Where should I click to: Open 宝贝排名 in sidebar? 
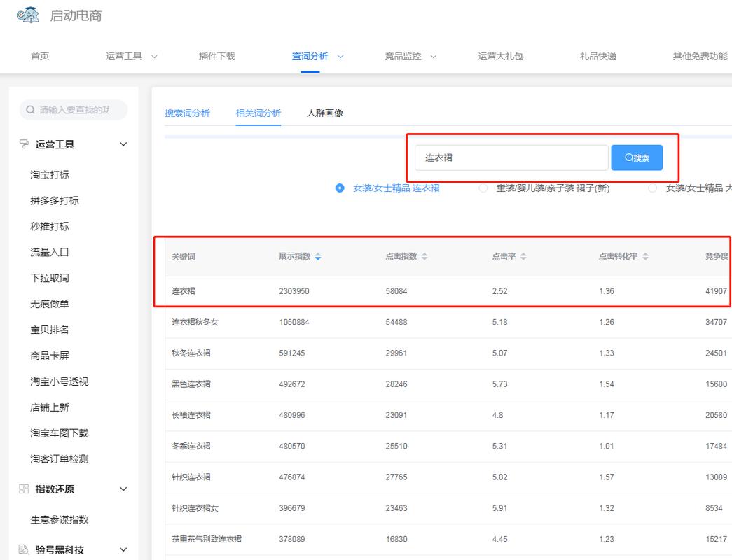pyautogui.click(x=50, y=330)
